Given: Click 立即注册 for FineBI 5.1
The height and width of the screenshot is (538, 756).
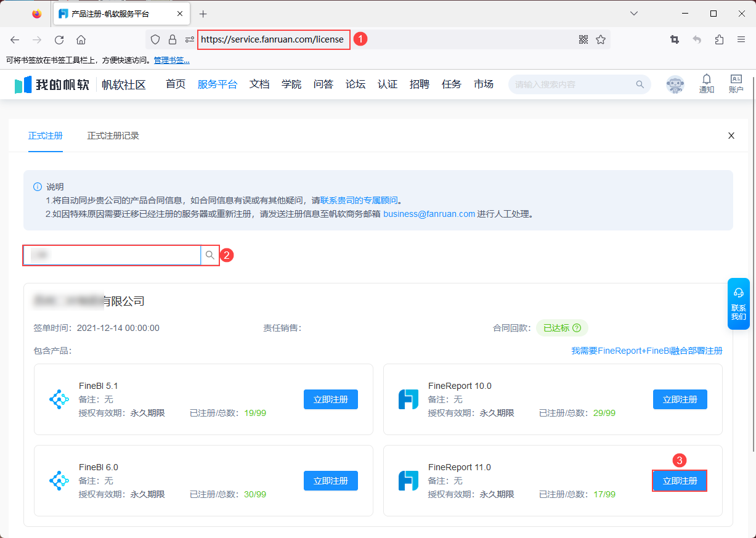Looking at the screenshot, I should click(x=331, y=399).
